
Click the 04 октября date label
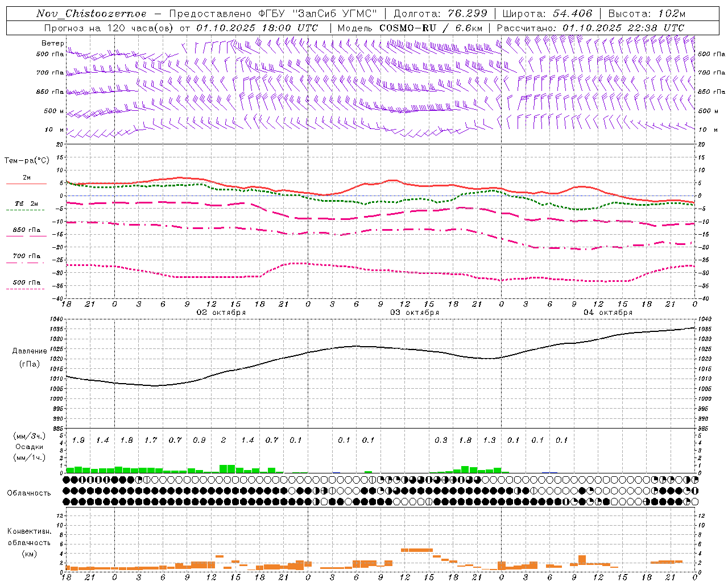608,313
